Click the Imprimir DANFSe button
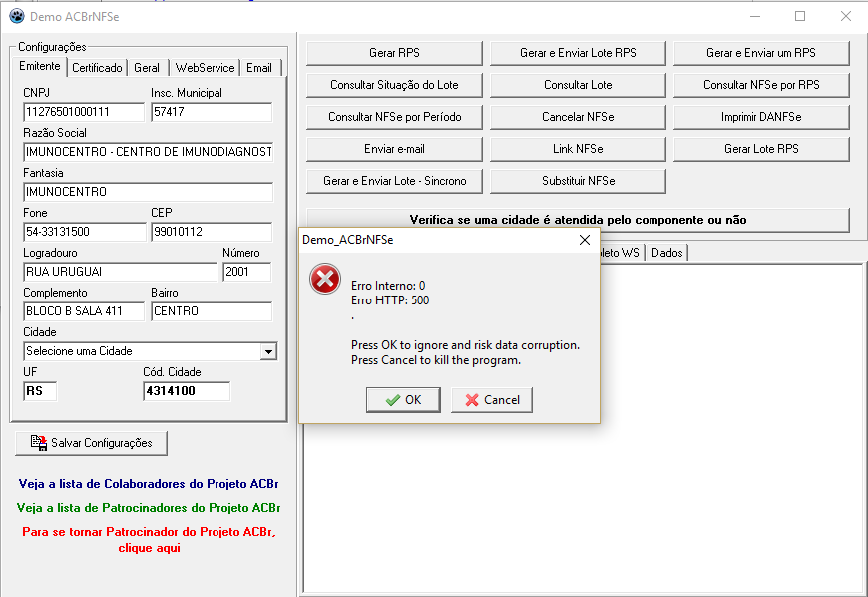Image resolution: width=868 pixels, height=597 pixels. [x=761, y=117]
